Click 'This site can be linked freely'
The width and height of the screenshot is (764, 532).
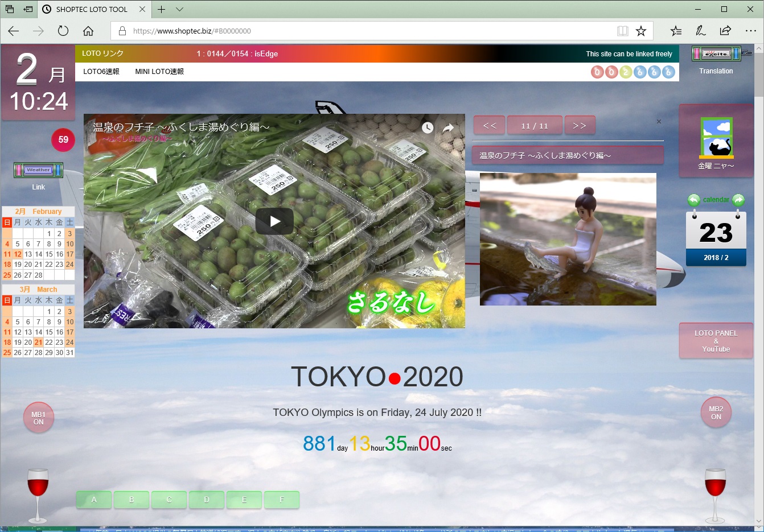[x=629, y=54]
